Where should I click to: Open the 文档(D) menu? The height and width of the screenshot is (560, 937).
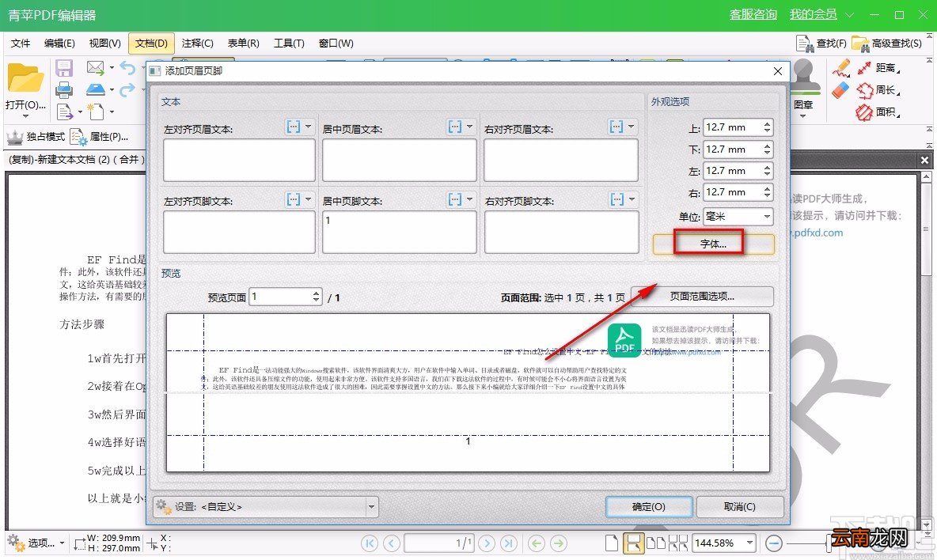pos(151,43)
